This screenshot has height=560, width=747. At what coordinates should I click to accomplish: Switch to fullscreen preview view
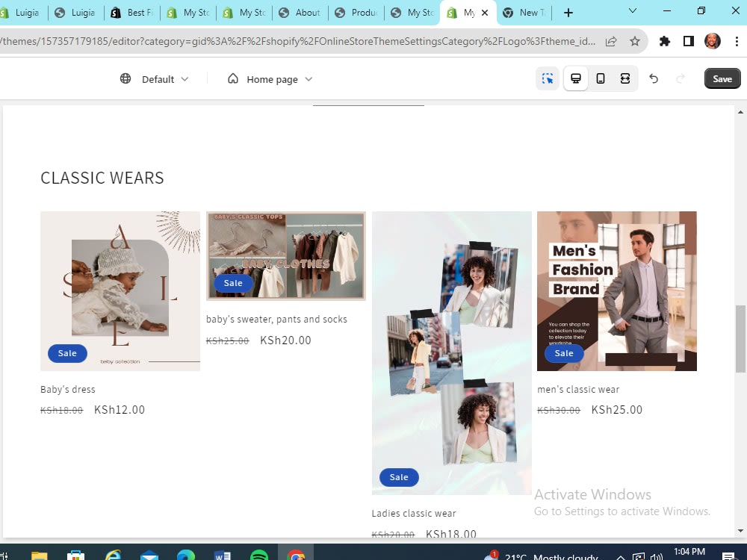point(625,78)
